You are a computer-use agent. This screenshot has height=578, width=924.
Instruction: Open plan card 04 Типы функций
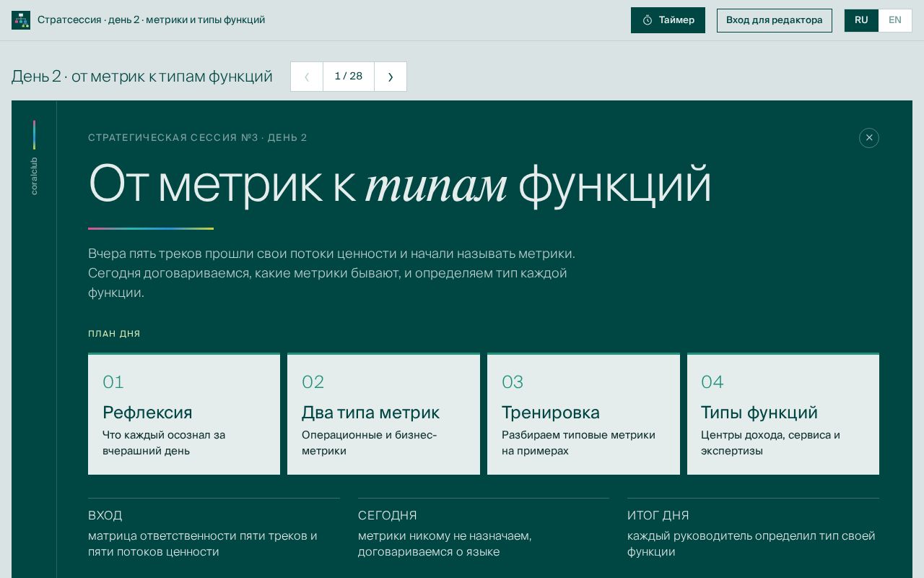tap(783, 414)
